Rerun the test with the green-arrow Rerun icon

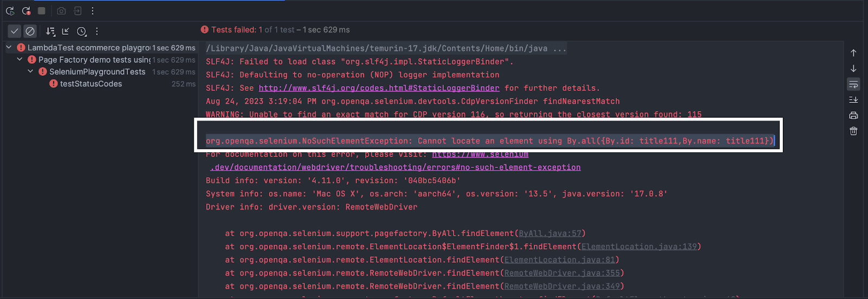click(x=10, y=11)
